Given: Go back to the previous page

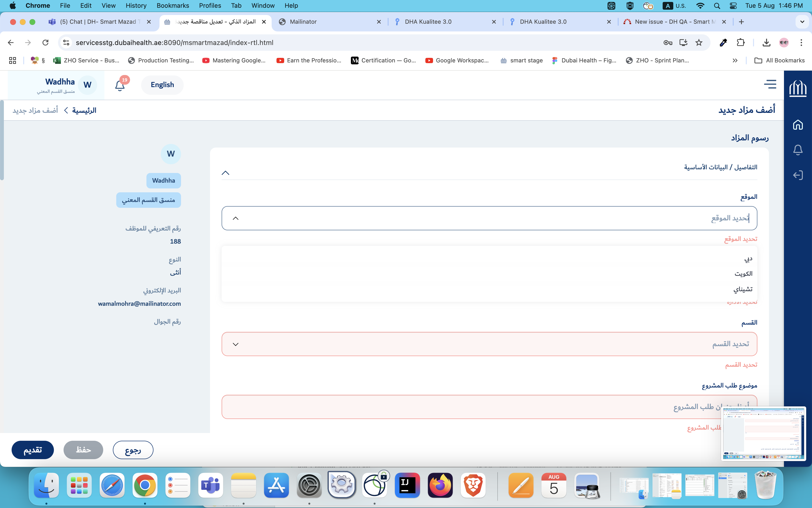Looking at the screenshot, I should 11,43.
